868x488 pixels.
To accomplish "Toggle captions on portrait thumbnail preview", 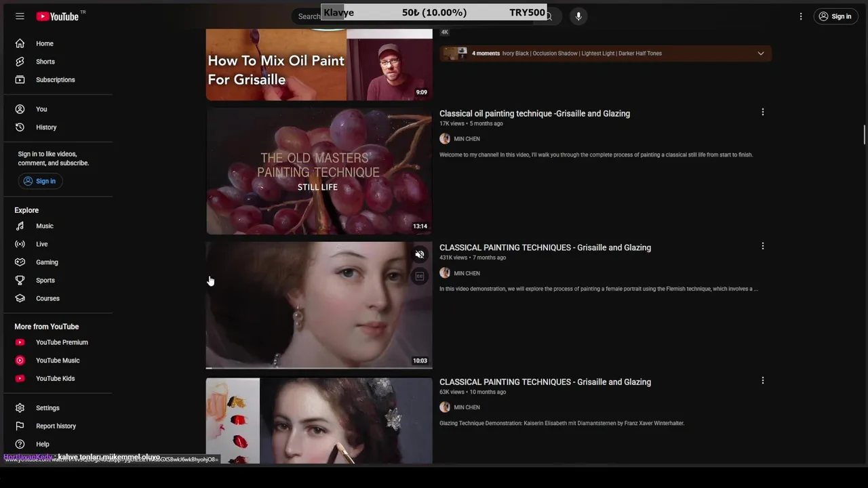I will 420,276.
